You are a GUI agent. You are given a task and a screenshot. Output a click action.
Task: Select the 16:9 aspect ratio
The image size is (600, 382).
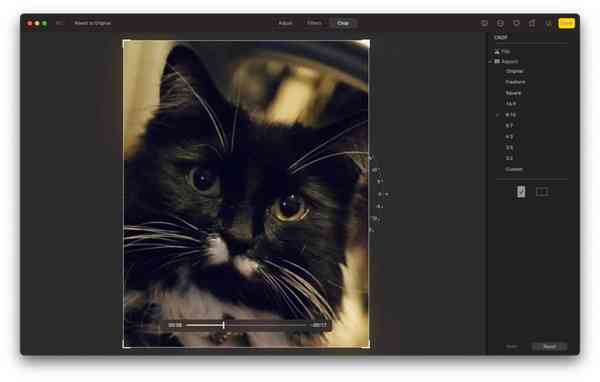pos(510,104)
